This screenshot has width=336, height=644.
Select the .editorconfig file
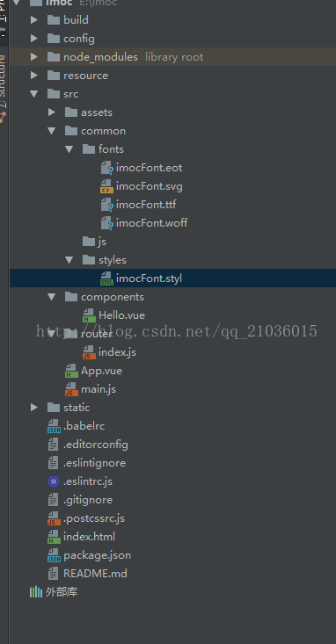96,445
